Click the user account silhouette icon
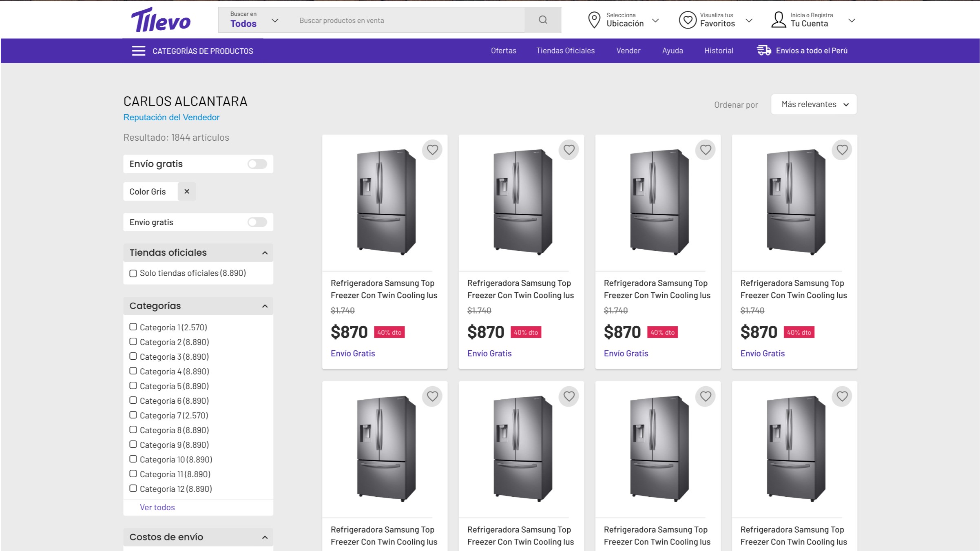 pos(779,20)
